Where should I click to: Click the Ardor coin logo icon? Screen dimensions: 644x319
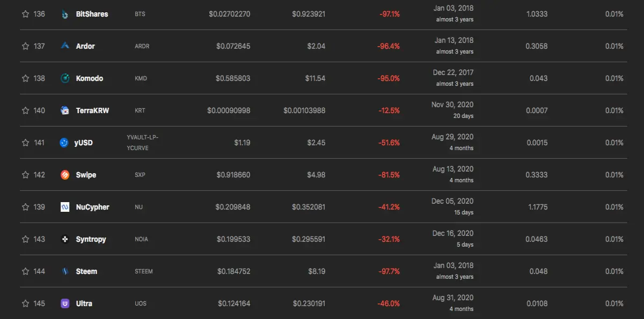(x=65, y=46)
